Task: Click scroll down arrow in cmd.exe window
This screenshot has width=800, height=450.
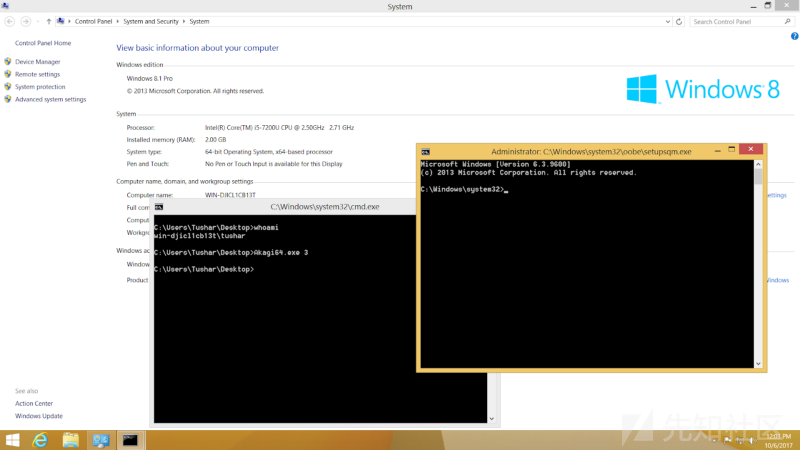Action: [491, 419]
